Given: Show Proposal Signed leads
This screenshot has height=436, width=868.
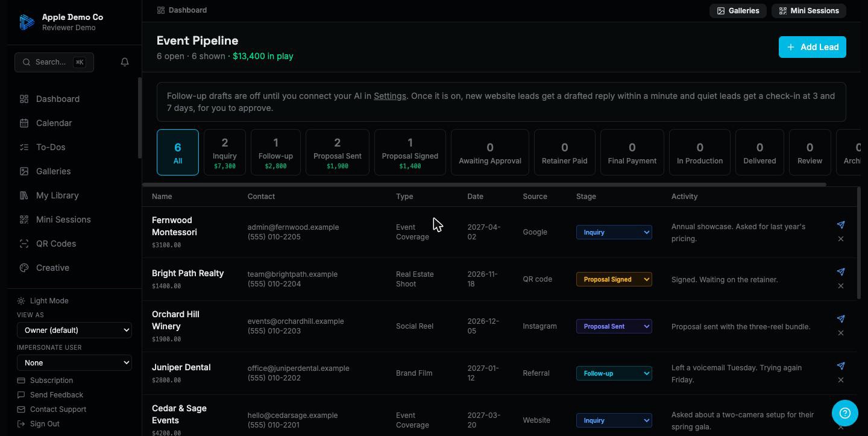Looking at the screenshot, I should click(x=410, y=152).
